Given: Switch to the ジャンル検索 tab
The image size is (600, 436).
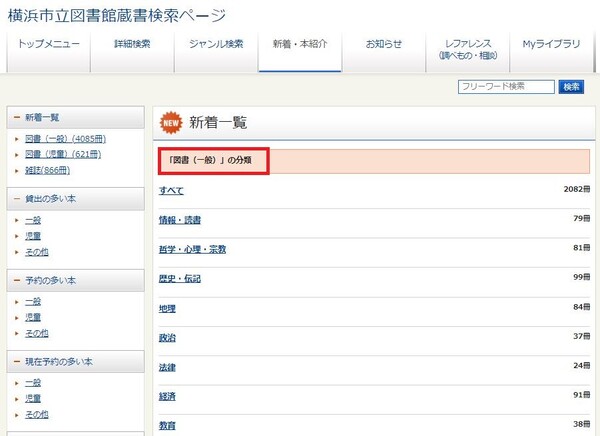Looking at the screenshot, I should click(215, 44).
